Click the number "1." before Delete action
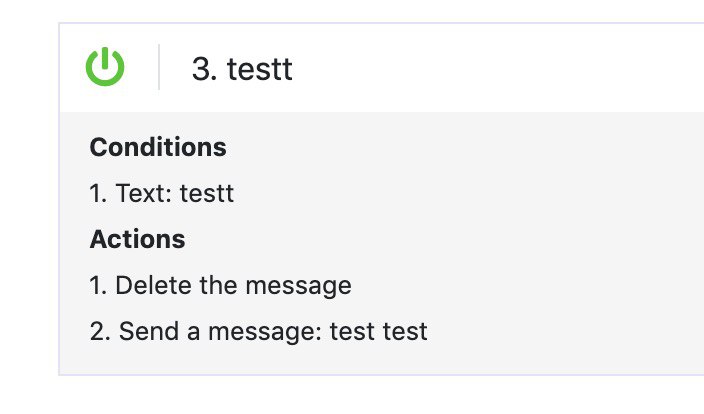Viewport: 704px width, 414px height. pyautogui.click(x=98, y=286)
